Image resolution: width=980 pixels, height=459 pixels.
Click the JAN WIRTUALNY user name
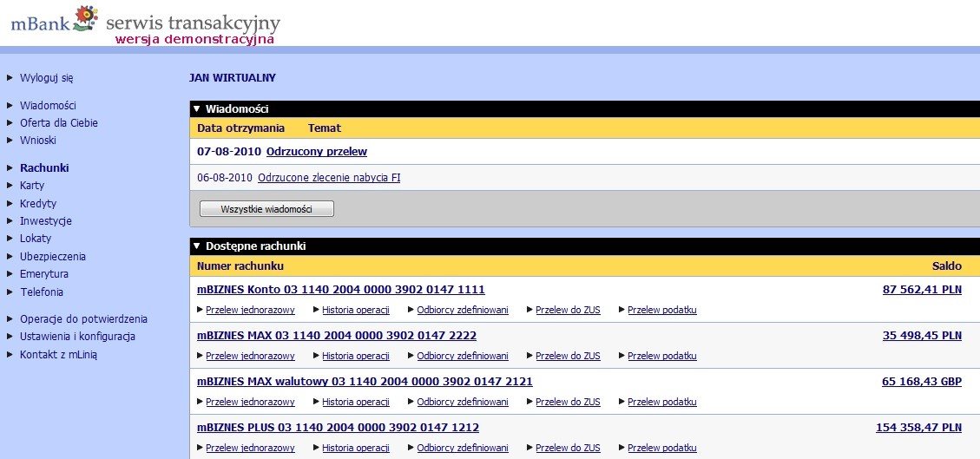coord(232,78)
